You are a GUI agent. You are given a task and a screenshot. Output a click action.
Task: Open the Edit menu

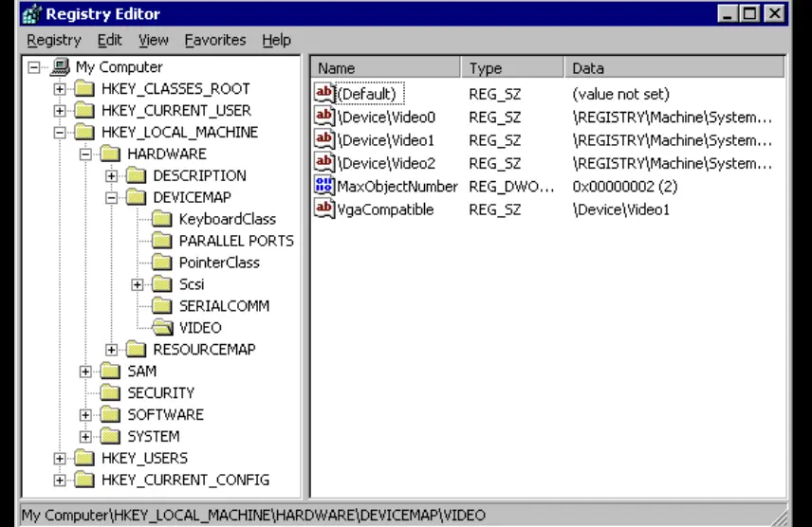(x=109, y=40)
